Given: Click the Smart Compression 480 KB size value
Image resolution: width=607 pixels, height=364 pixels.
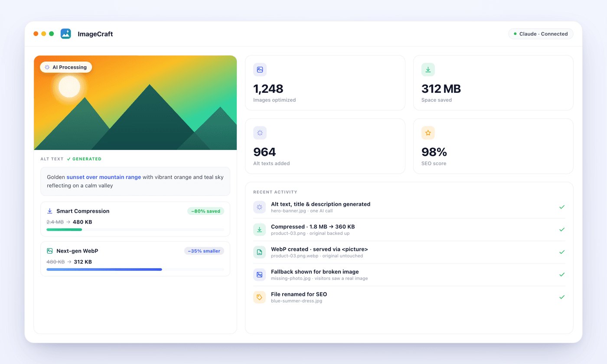Looking at the screenshot, I should tap(82, 222).
